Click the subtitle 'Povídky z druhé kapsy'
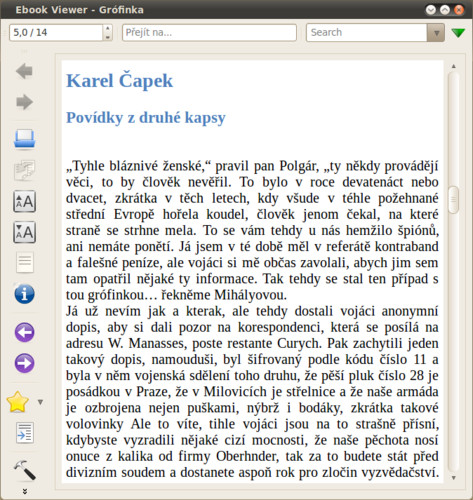Screen dimensions: 473x500 pos(146,118)
